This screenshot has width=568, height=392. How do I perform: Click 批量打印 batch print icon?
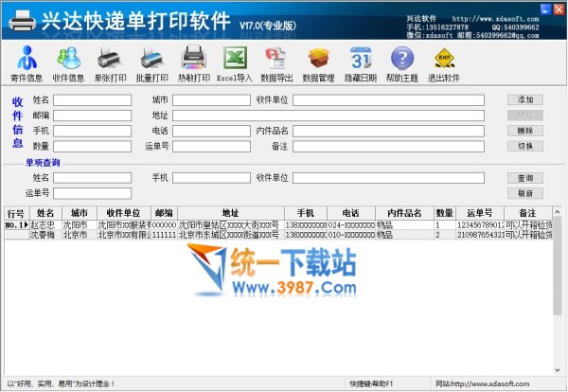pos(151,62)
